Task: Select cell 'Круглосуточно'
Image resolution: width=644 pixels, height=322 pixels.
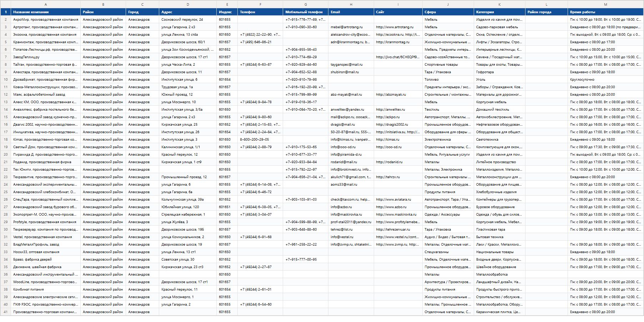Action: [x=605, y=79]
